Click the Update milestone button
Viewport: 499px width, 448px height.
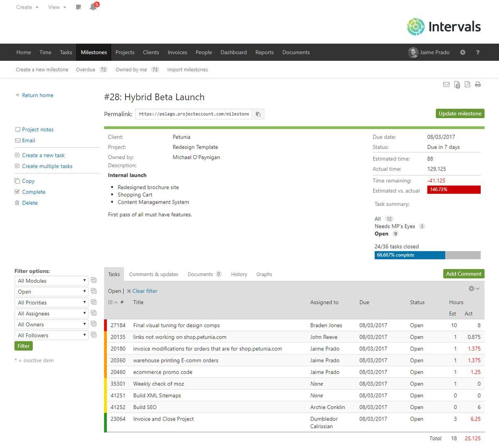460,114
